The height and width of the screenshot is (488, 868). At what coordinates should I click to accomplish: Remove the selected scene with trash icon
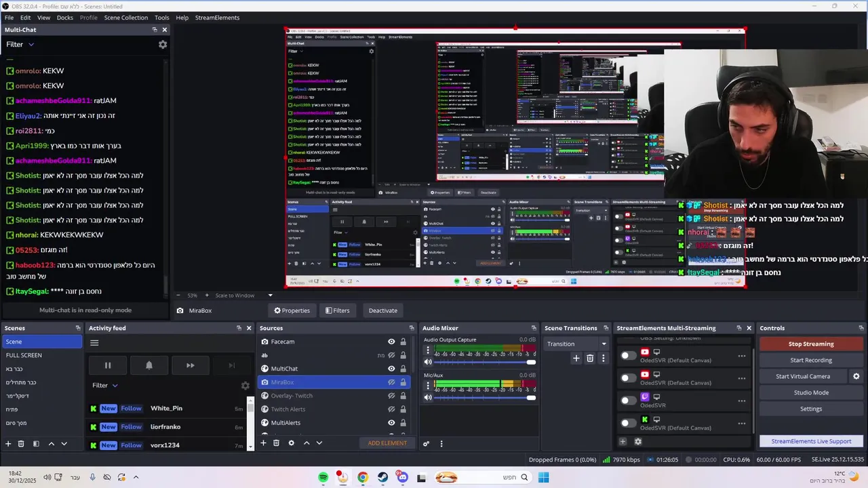[x=21, y=444]
